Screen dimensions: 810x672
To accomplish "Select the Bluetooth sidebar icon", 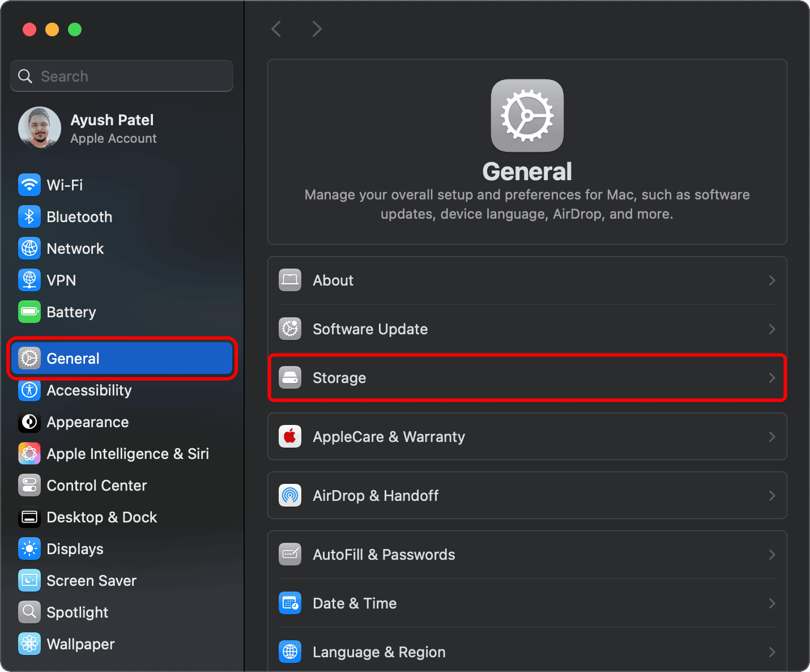I will [x=29, y=216].
